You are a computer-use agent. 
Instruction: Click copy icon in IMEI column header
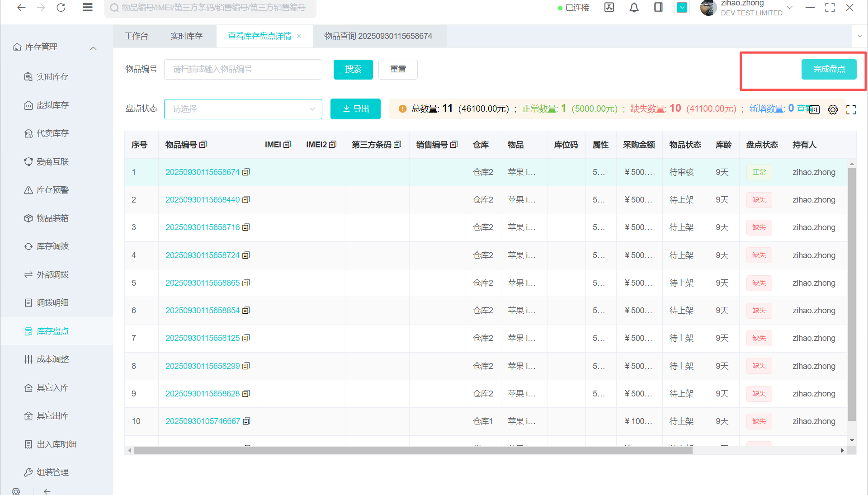[x=287, y=145]
